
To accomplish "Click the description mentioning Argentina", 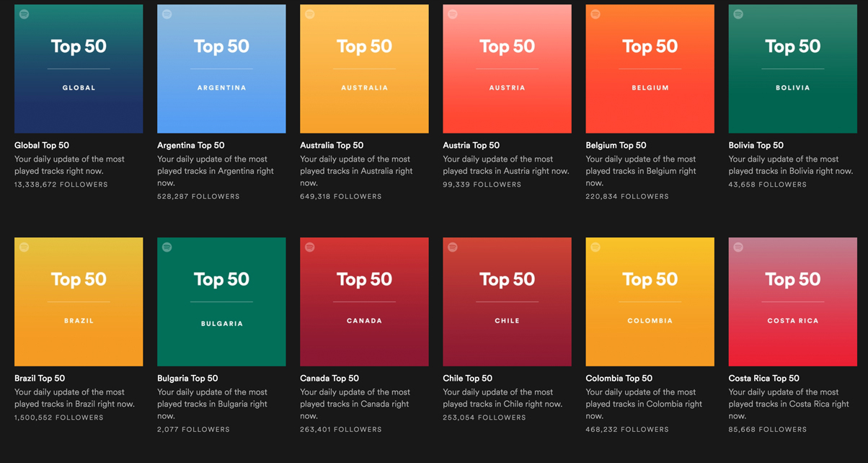I will point(216,171).
